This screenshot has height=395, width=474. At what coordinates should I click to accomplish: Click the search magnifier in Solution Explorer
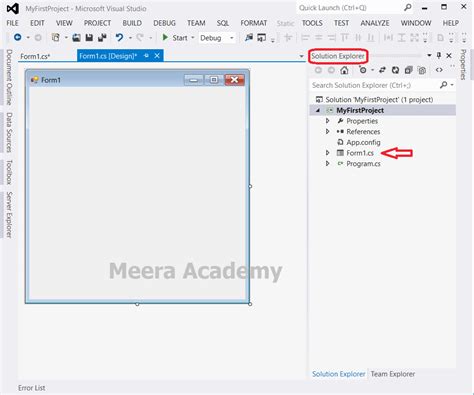click(443, 85)
